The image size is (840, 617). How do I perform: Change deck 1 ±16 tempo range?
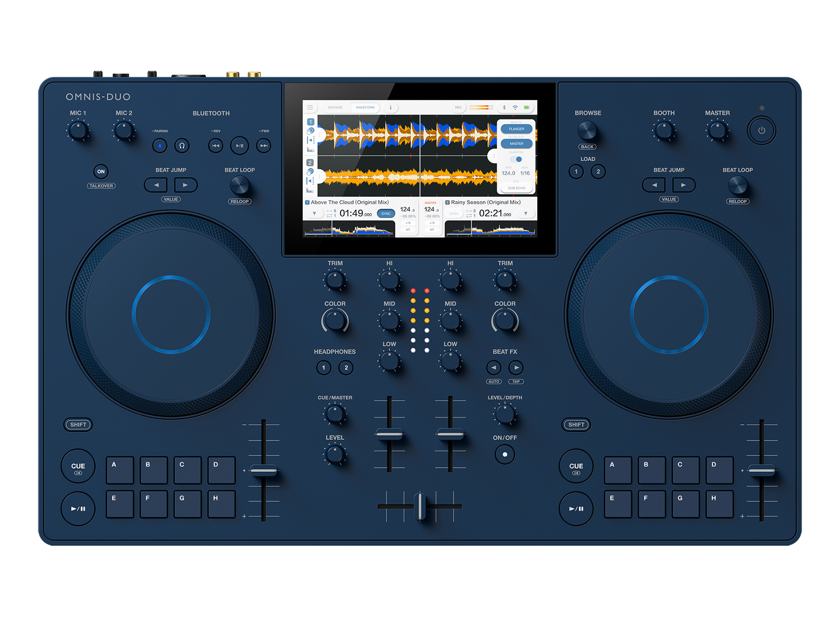[408, 223]
